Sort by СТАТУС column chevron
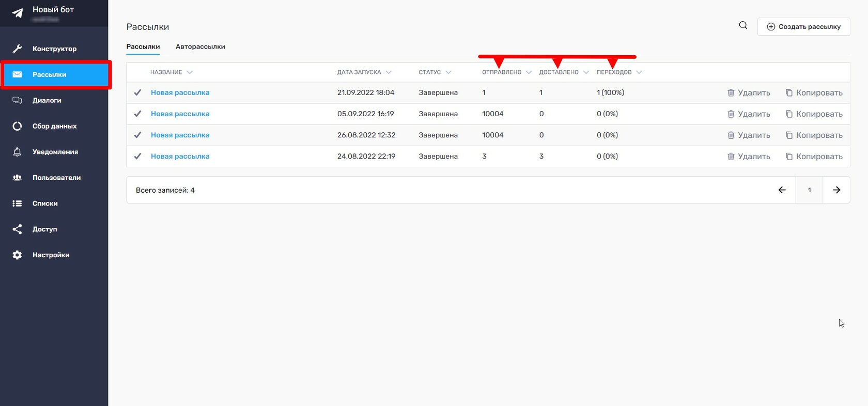868x406 pixels. coord(448,72)
